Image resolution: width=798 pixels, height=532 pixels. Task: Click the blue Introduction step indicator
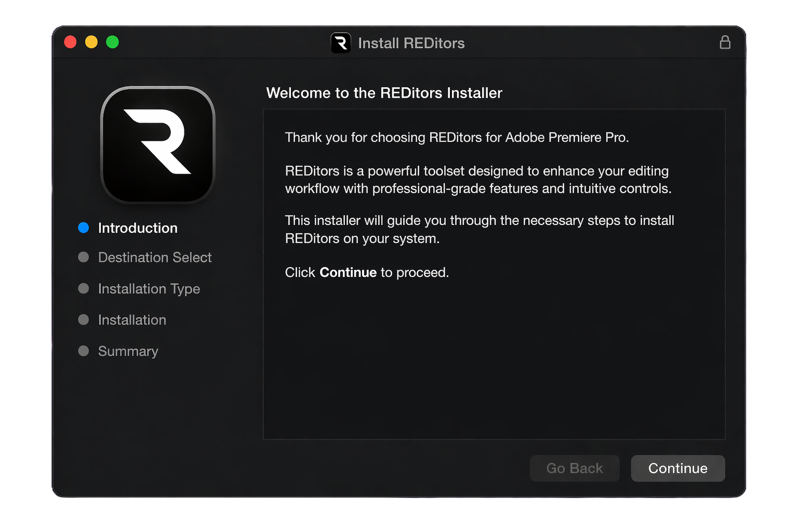84,228
